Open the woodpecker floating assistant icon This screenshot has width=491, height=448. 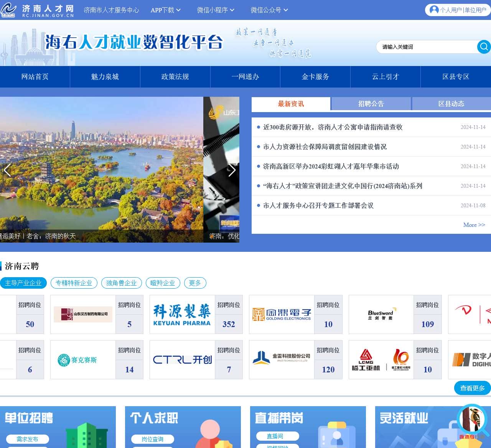(472, 422)
